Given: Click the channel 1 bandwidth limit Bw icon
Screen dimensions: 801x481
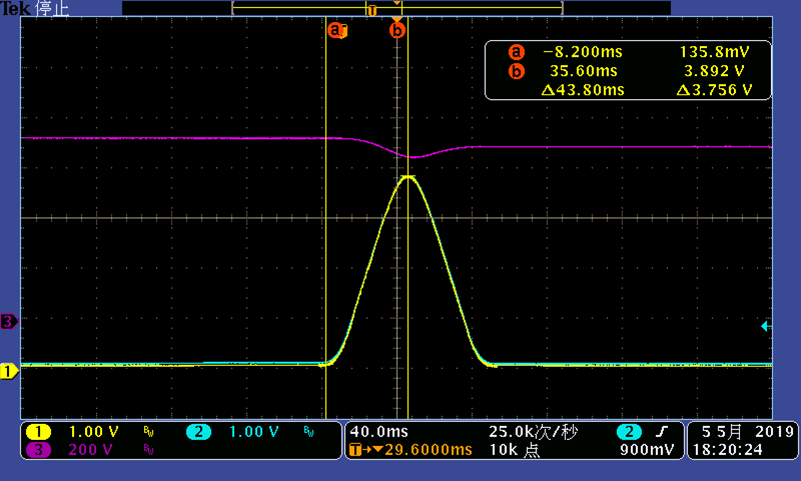Looking at the screenshot, I should (149, 433).
